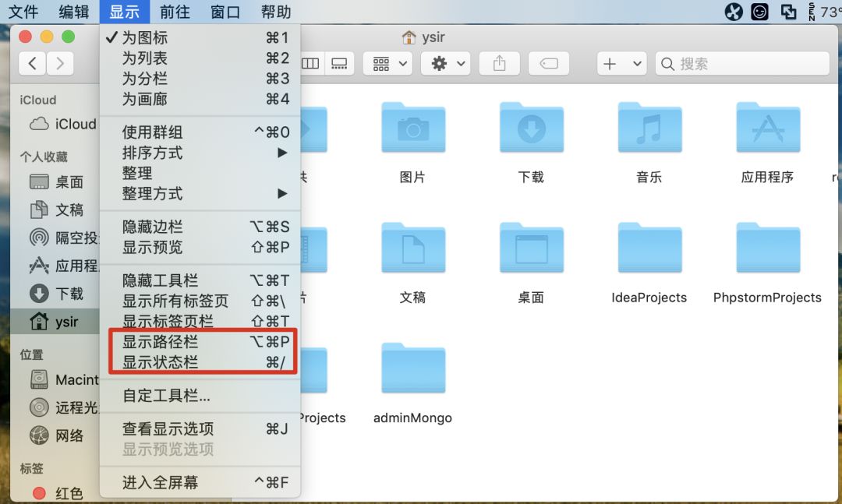Screen dimensions: 842x504
Task: Switch to gallery view in the toolbar
Action: [339, 63]
